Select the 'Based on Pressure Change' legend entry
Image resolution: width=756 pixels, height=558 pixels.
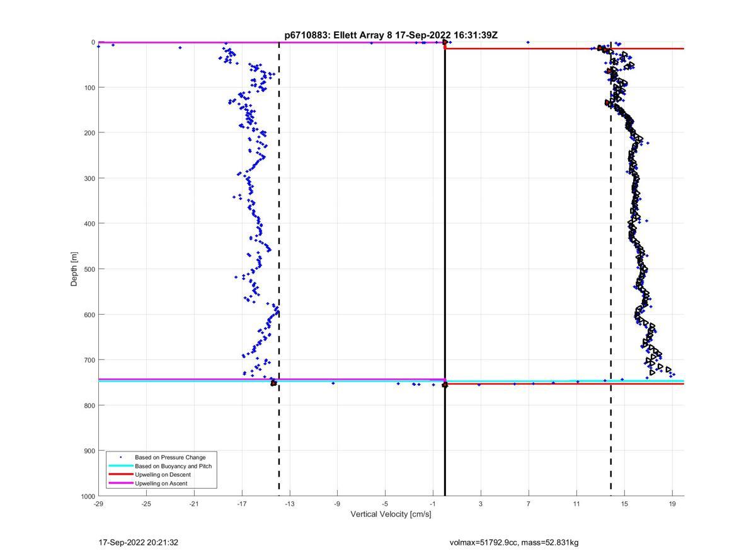pos(170,457)
